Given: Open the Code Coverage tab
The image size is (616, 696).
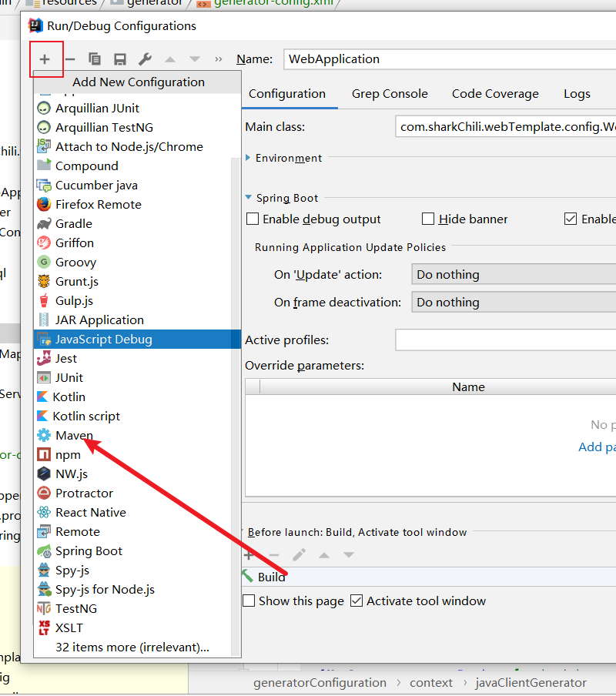Looking at the screenshot, I should click(495, 94).
